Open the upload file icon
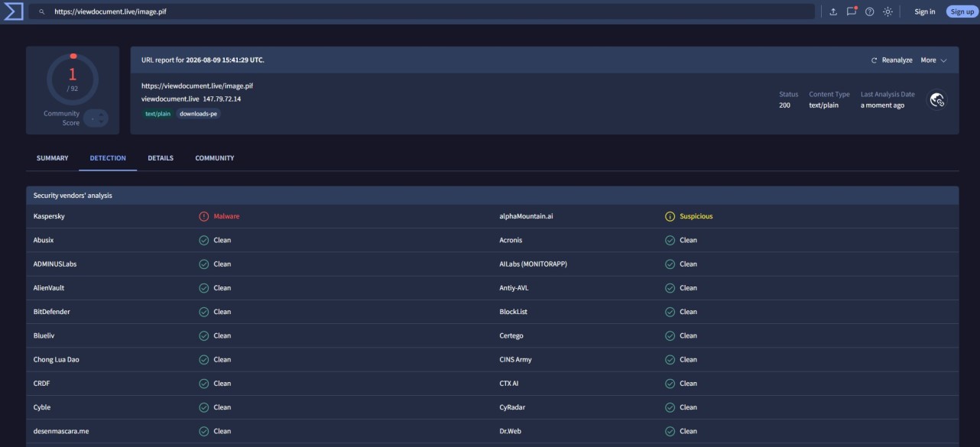Viewport: 980px width, 447px height. pos(833,11)
